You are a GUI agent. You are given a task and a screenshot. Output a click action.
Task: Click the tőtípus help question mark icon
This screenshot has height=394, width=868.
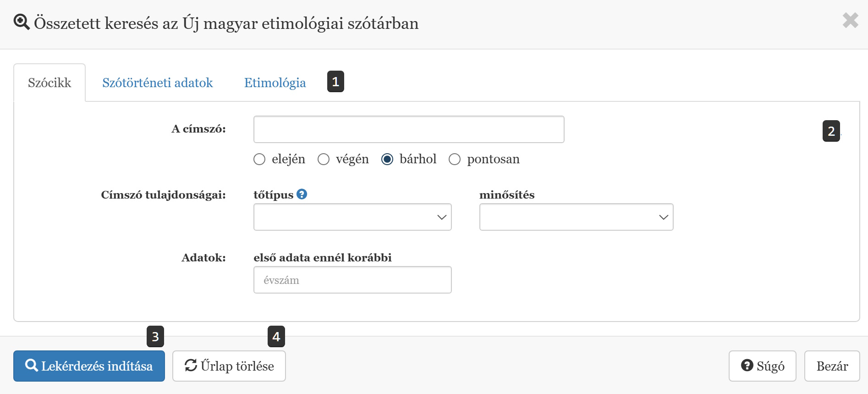(x=302, y=194)
